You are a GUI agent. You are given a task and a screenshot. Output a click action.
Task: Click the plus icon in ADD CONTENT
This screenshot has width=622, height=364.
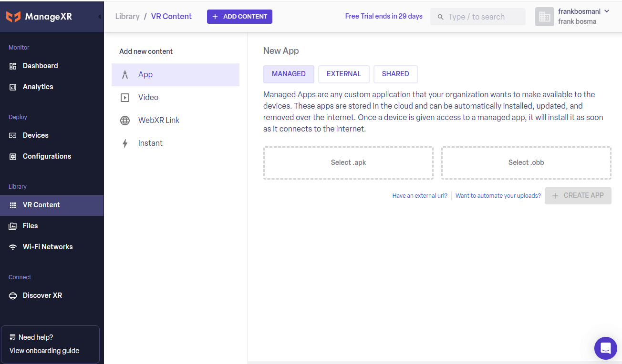coord(215,17)
